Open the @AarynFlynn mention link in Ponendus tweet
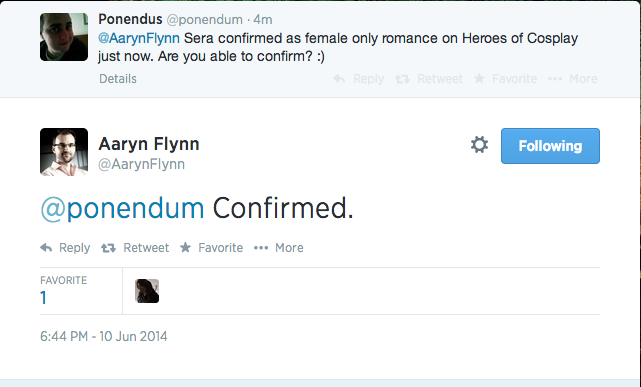The width and height of the screenshot is (641, 387). [139, 38]
